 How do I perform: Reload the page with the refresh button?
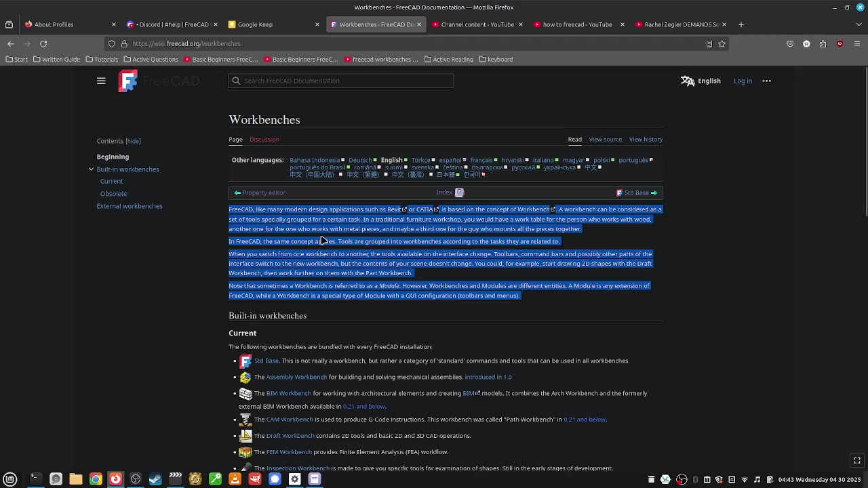tap(43, 43)
